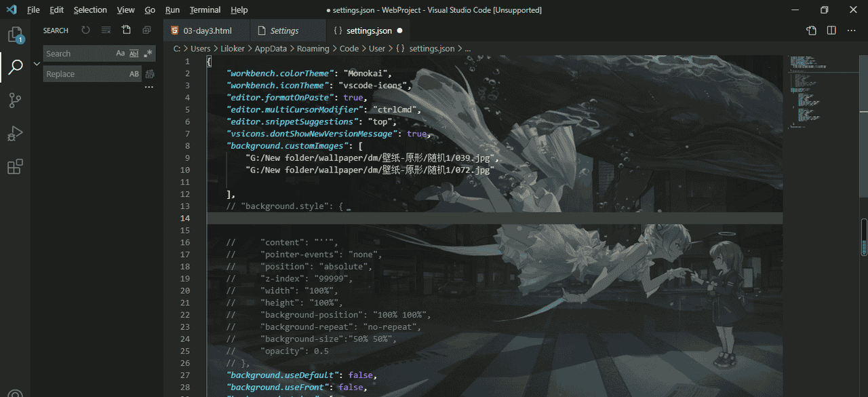Screen dimensions: 868x397
Task: Open the Run and Debug view
Action: (x=15, y=134)
